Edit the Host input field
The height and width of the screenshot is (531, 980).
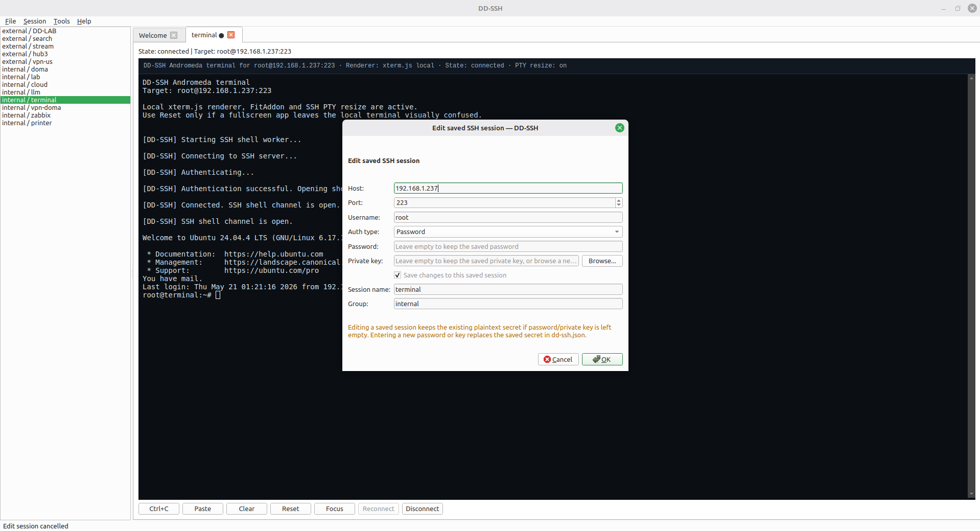[x=508, y=188]
